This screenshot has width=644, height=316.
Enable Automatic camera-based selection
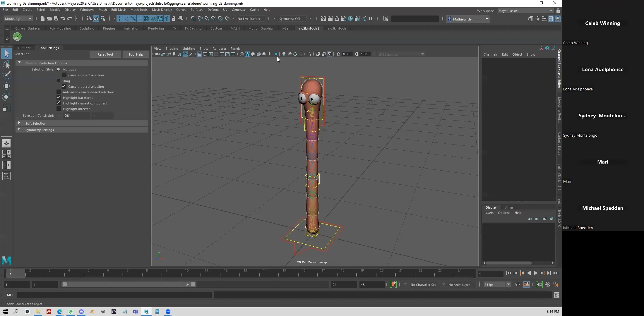[59, 92]
